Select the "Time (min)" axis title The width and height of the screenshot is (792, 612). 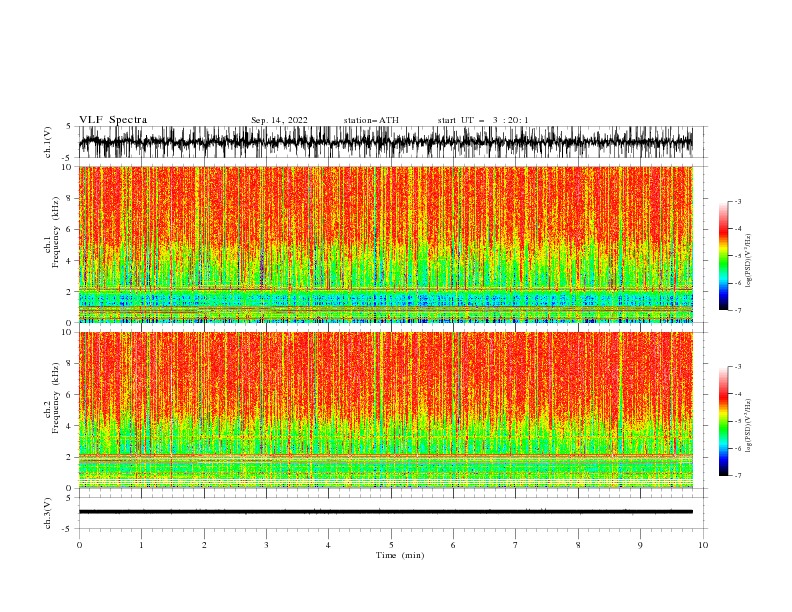pyautogui.click(x=400, y=555)
